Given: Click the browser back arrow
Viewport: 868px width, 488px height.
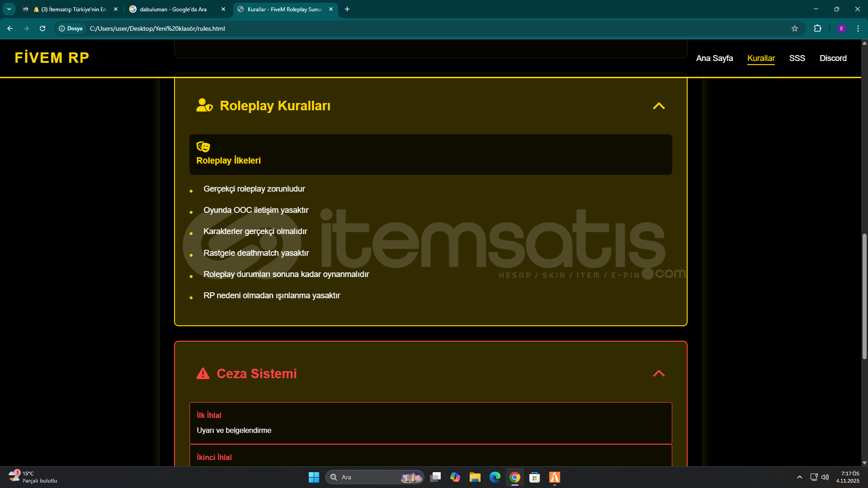Looking at the screenshot, I should (10, 28).
